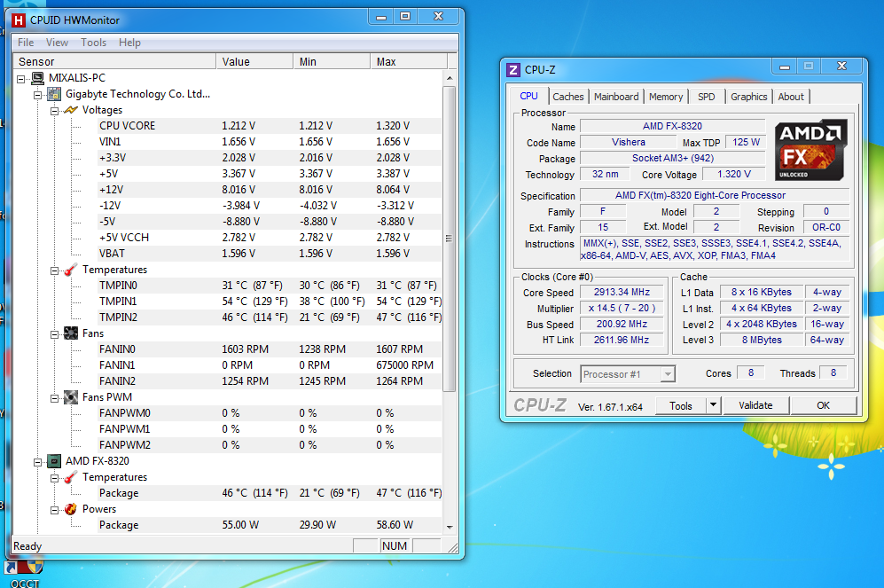
Task: Click the MIXALIS-PC computer icon
Action: [38, 78]
